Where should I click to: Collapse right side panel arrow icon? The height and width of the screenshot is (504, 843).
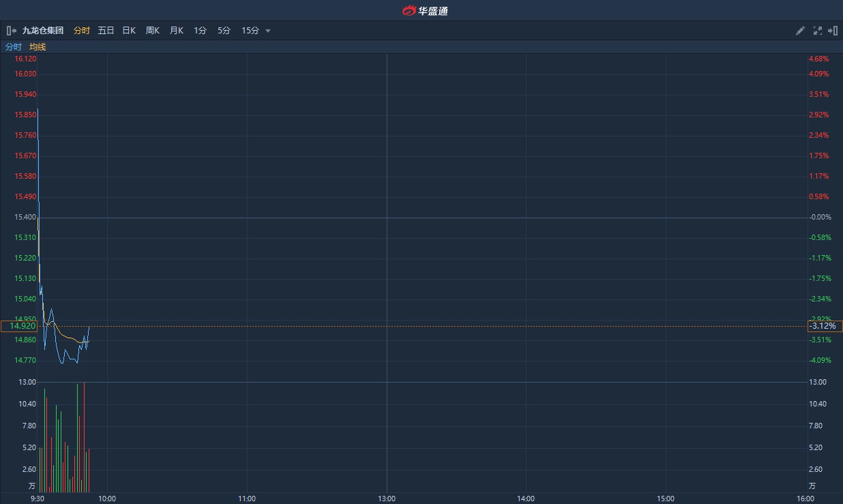point(833,31)
